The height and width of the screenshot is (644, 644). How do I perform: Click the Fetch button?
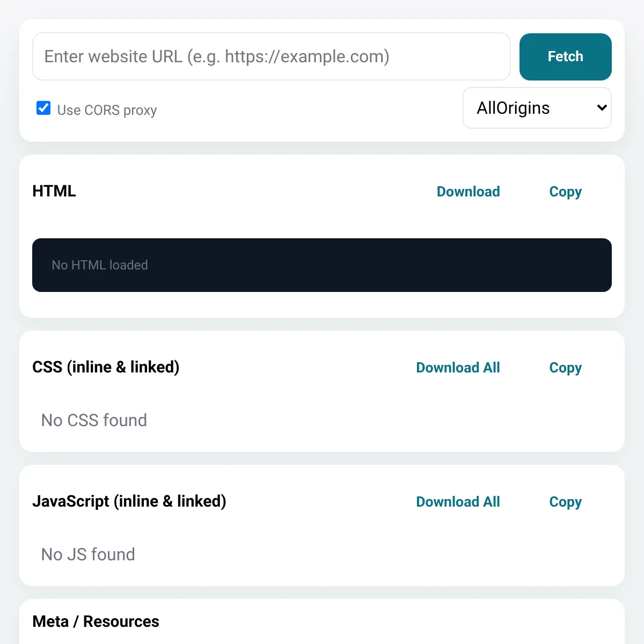pos(565,57)
